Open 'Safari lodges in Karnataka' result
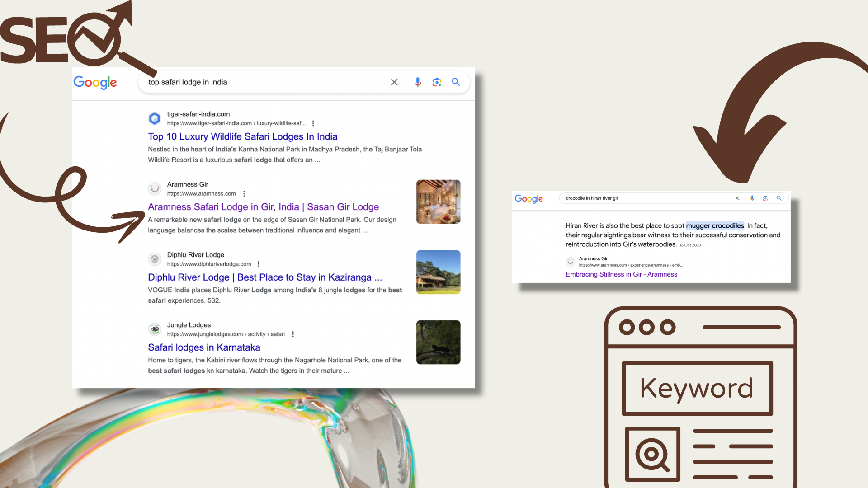This screenshot has width=868, height=488. point(204,347)
